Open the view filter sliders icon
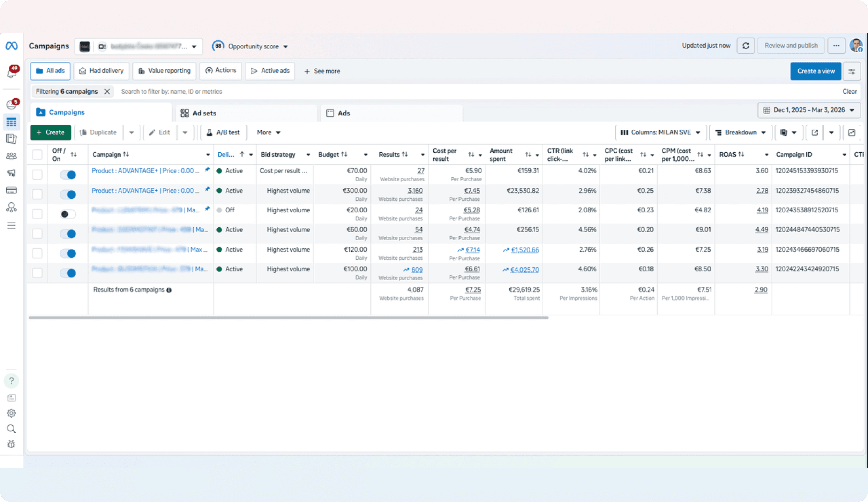This screenshot has height=502, width=868. (x=852, y=71)
